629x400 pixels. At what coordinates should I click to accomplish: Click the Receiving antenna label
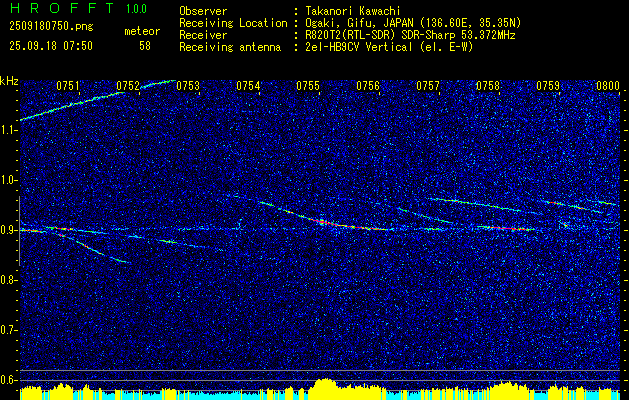click(230, 47)
